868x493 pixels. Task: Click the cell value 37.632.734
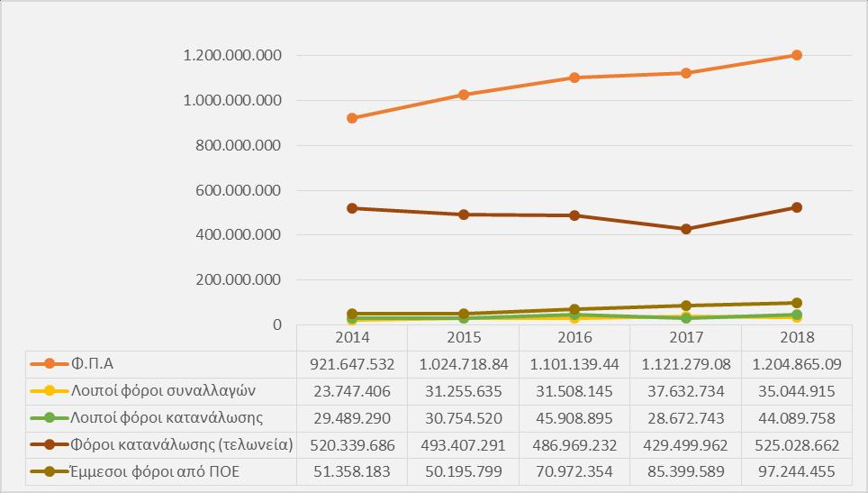pos(686,392)
